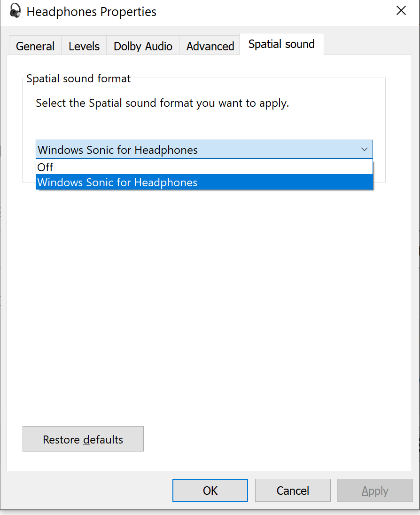
Task: Click the headphones icon in title bar
Action: click(x=15, y=10)
